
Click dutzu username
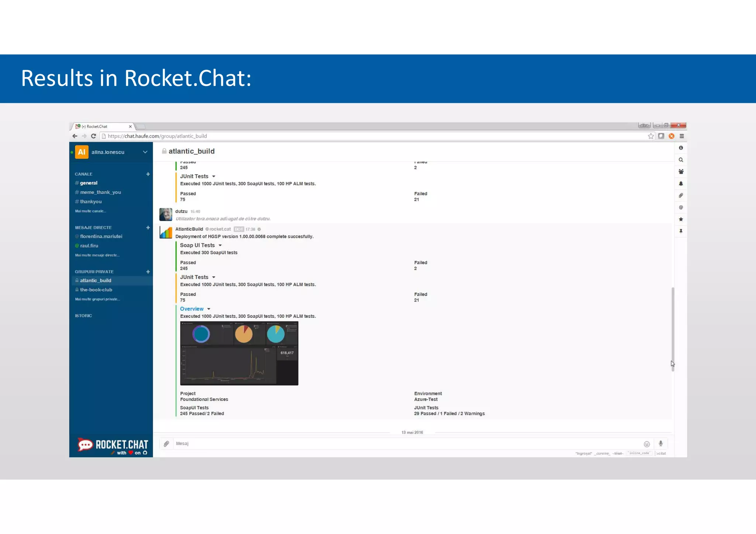(181, 211)
